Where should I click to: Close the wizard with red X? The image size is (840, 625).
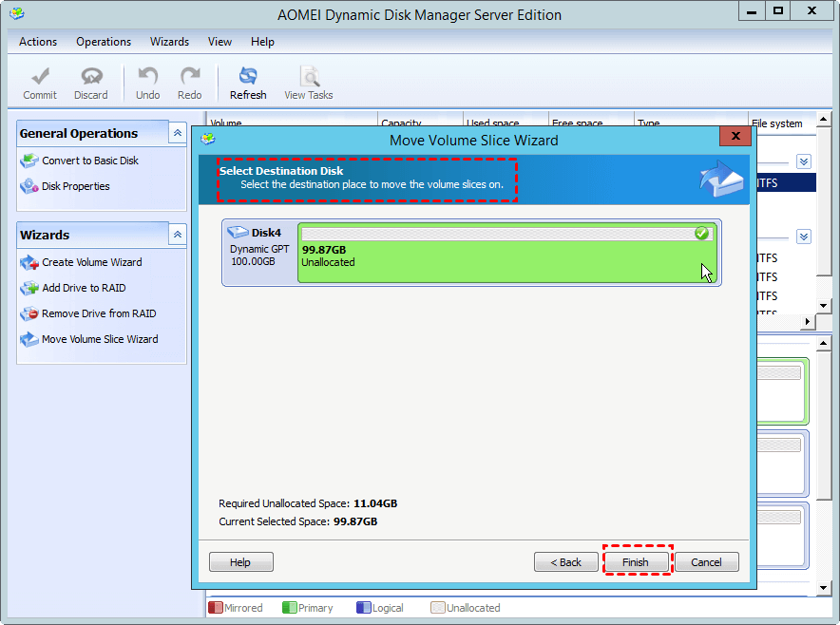(x=735, y=136)
